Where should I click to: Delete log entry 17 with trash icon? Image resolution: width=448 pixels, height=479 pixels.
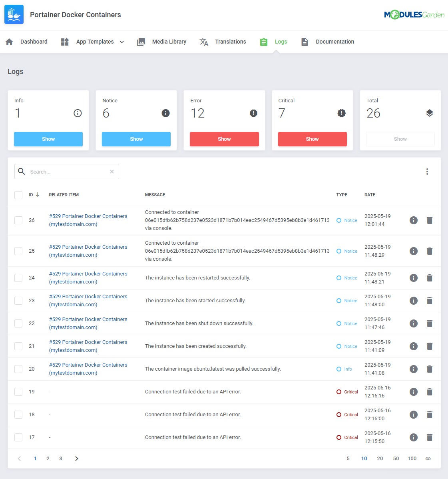tap(429, 437)
